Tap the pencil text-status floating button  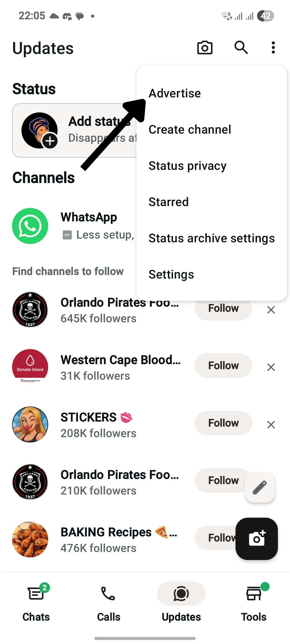pyautogui.click(x=260, y=487)
